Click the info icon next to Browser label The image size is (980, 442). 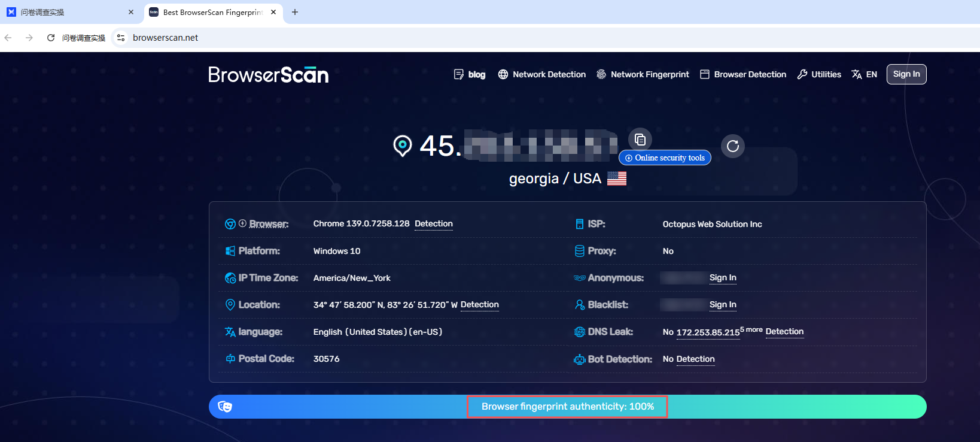pyautogui.click(x=242, y=223)
